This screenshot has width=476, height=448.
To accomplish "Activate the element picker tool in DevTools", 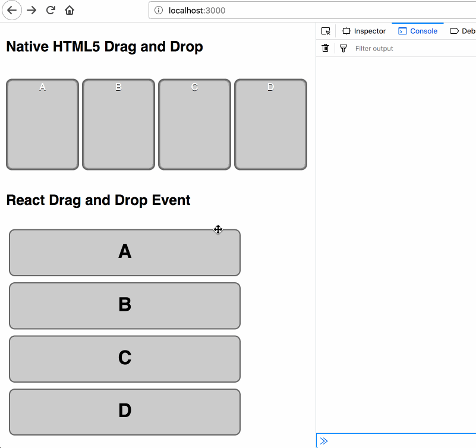I will [326, 31].
